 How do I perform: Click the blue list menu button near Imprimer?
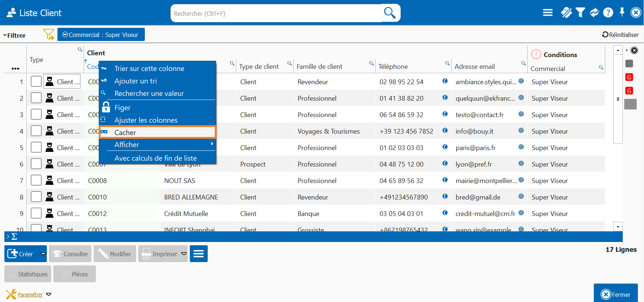(x=199, y=254)
